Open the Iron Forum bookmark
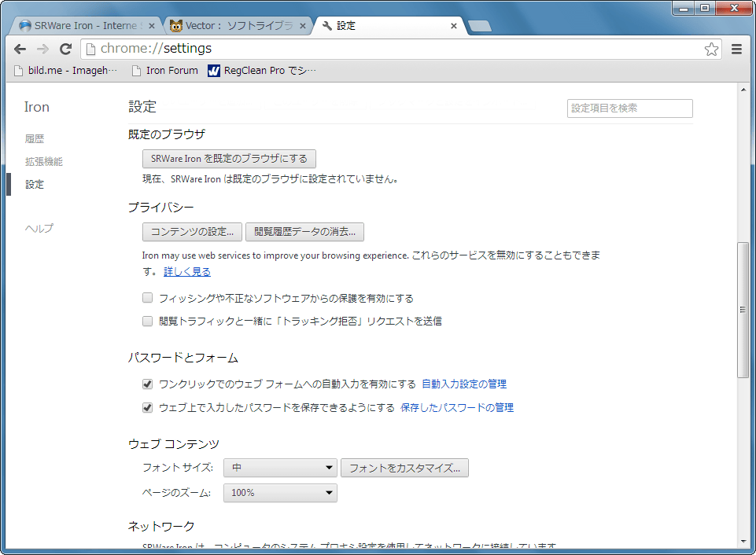 (165, 70)
